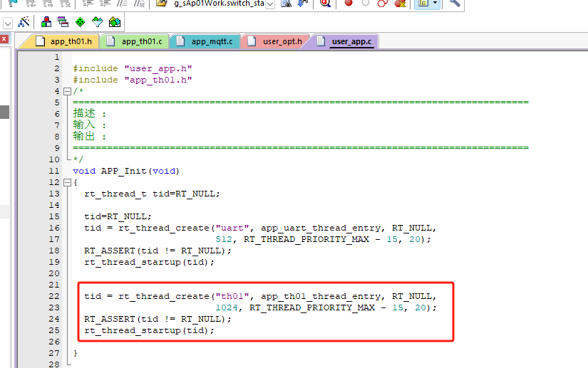
Task: Switch to the app_th01.c tab
Action: 135,41
